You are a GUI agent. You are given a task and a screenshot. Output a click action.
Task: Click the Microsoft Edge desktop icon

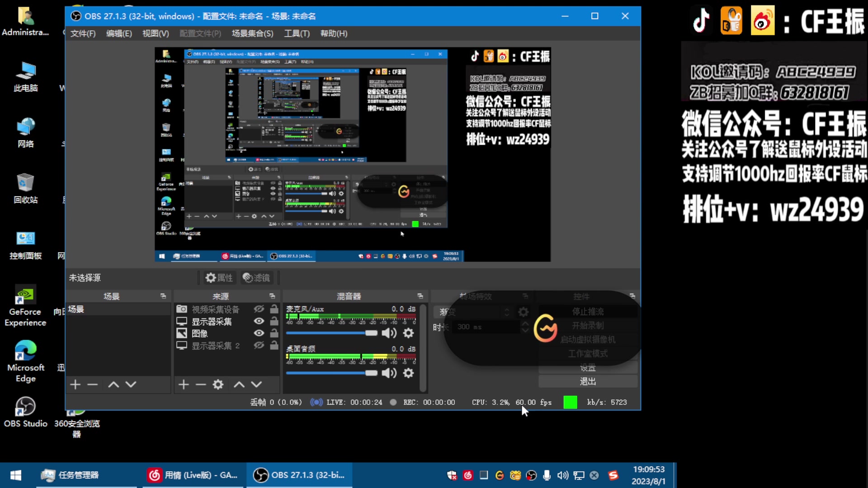[25, 361]
